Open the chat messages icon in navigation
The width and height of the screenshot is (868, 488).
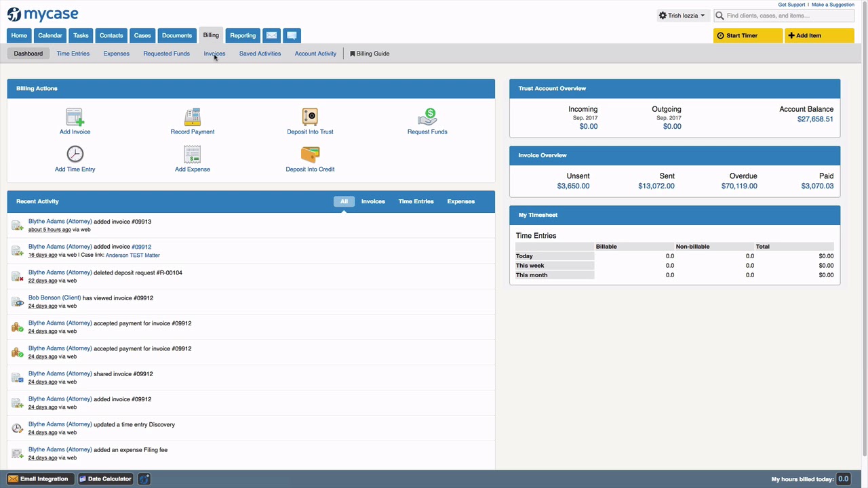[x=292, y=35]
